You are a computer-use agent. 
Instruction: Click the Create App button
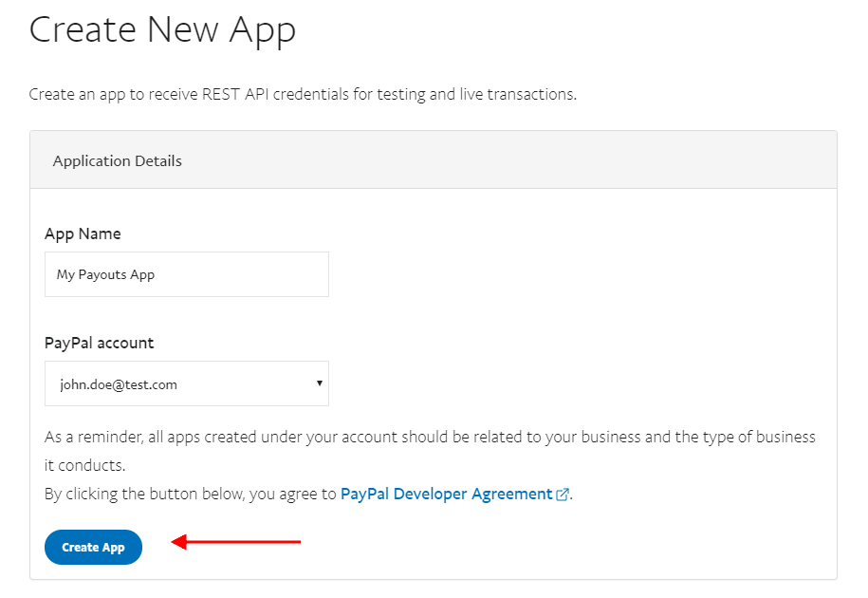93,547
